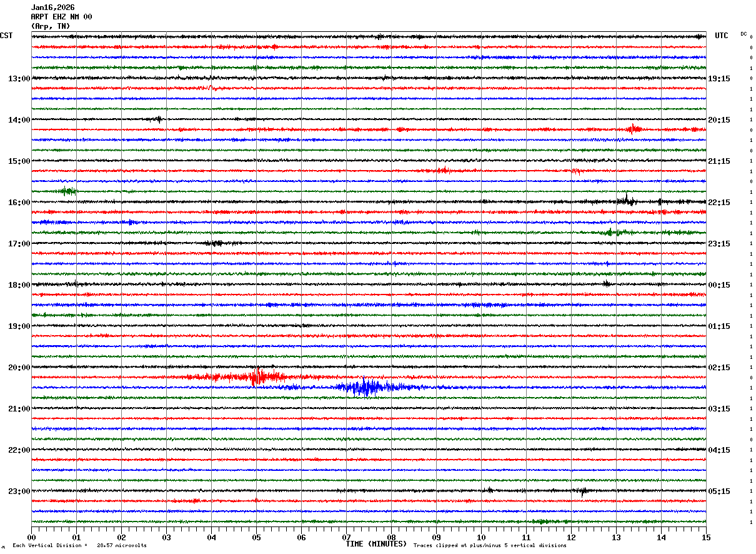Screen dimensions: 756x554
Task: Click the location label (Arp, TN)
Action: click(51, 26)
